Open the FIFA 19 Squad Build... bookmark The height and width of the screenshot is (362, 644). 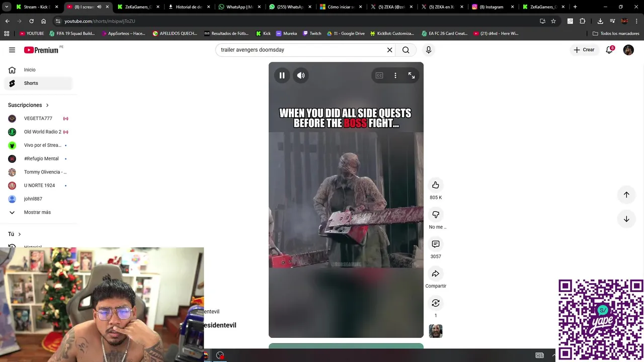pos(72,34)
